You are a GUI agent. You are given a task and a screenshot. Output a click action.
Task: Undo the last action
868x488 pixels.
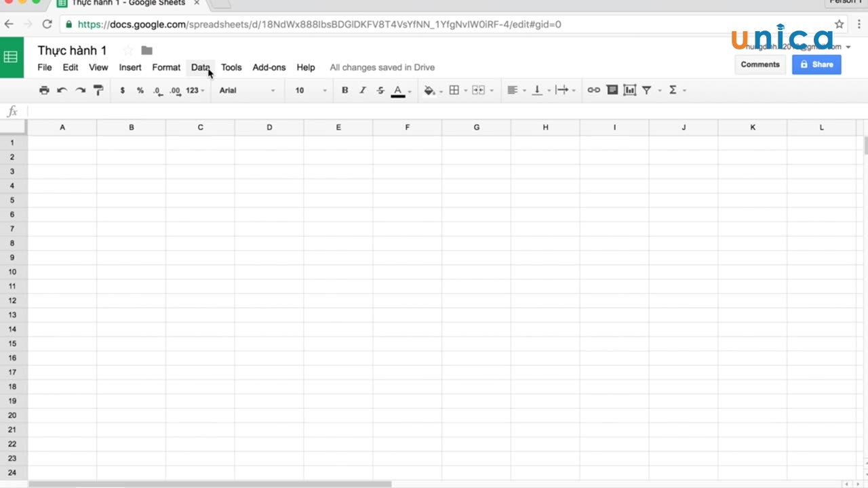[x=62, y=90]
